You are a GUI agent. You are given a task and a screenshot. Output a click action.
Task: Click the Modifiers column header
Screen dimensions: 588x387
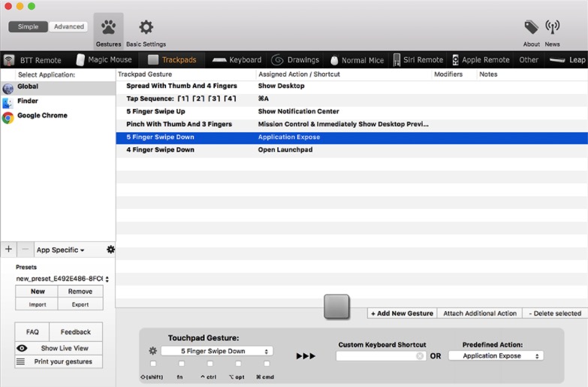tap(454, 74)
